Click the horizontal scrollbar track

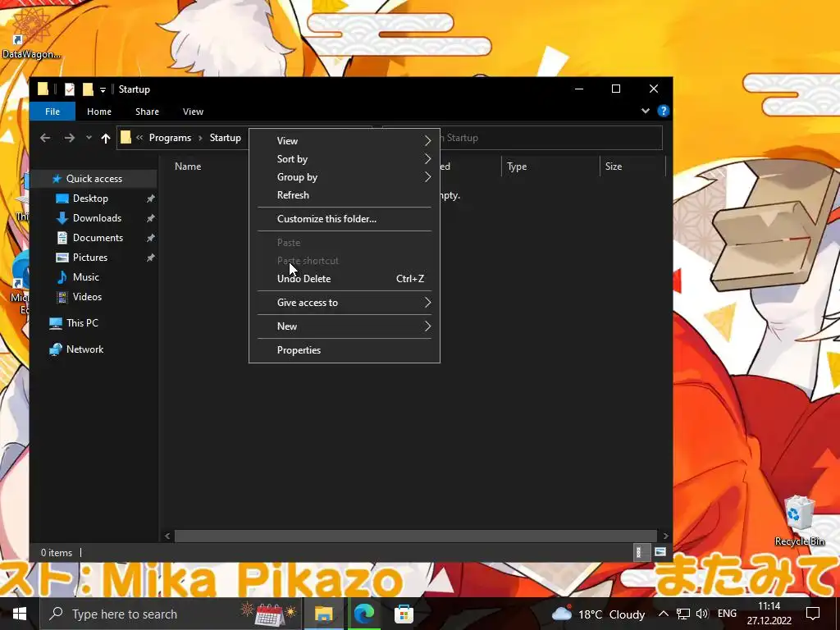[416, 536]
